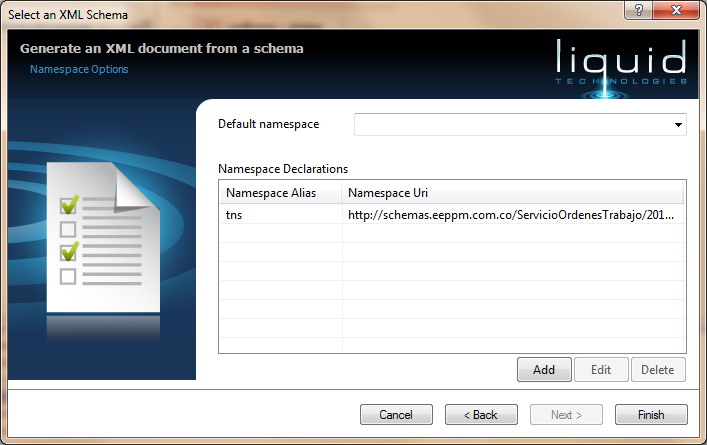707x445 pixels.
Task: Click the help question mark title bar button
Action: pos(638,10)
